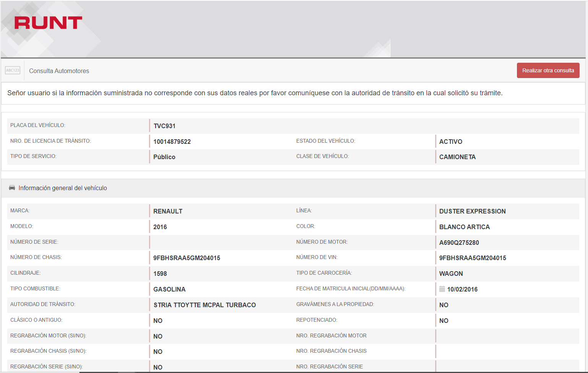Click the license number 10014879522
The image size is (588, 373).
172,142
